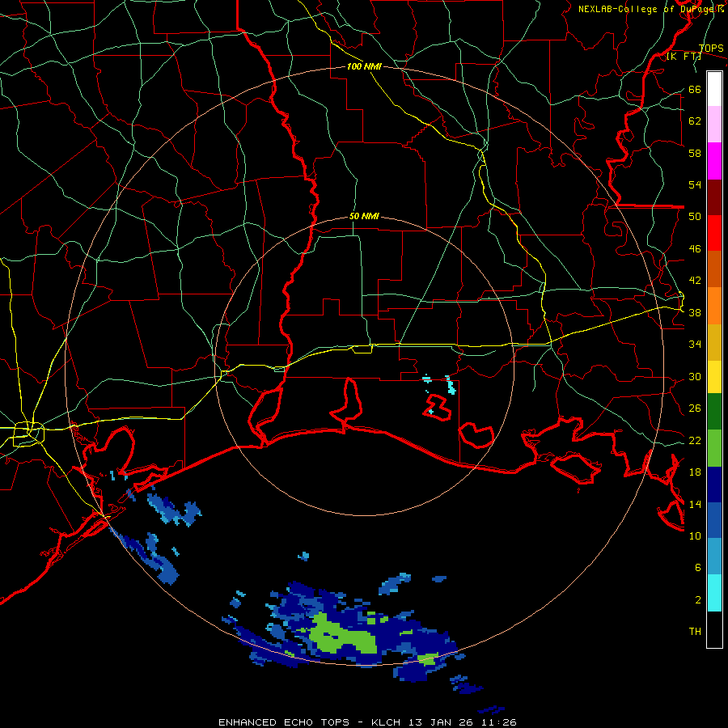Click the 10 legend value
The image size is (728, 728).
point(695,535)
